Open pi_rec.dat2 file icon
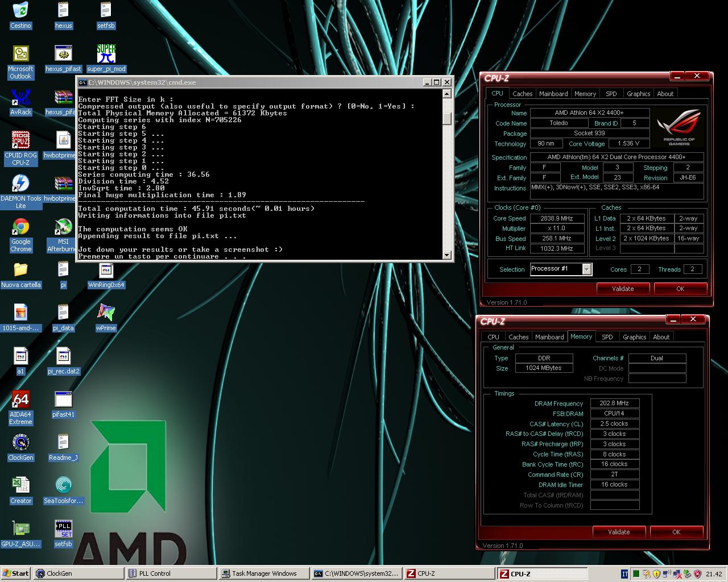The image size is (728, 582). [x=63, y=361]
